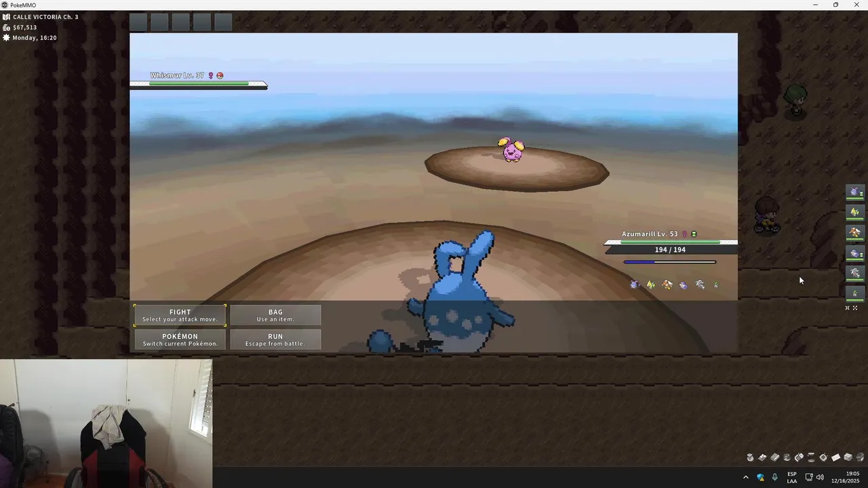This screenshot has height=488, width=868.
Task: Click the Poké Ball caught icon beside Whismur's name
Action: click(x=220, y=75)
